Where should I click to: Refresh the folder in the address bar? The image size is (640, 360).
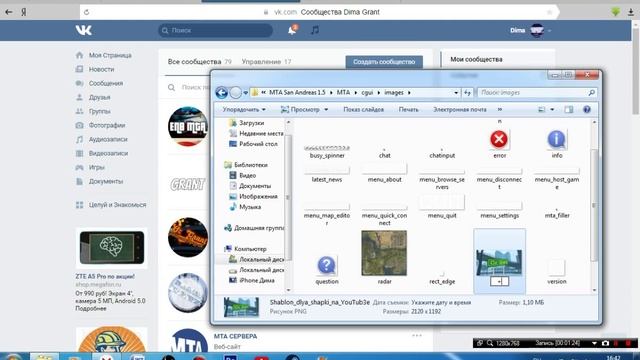pyautogui.click(x=467, y=93)
